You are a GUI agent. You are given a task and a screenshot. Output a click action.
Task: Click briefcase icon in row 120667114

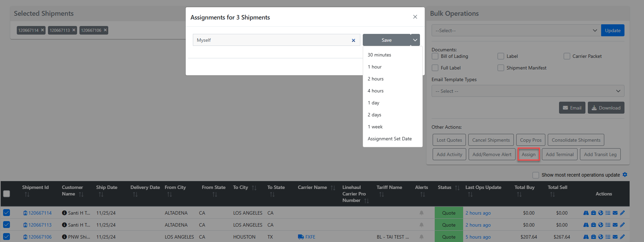[x=593, y=213]
